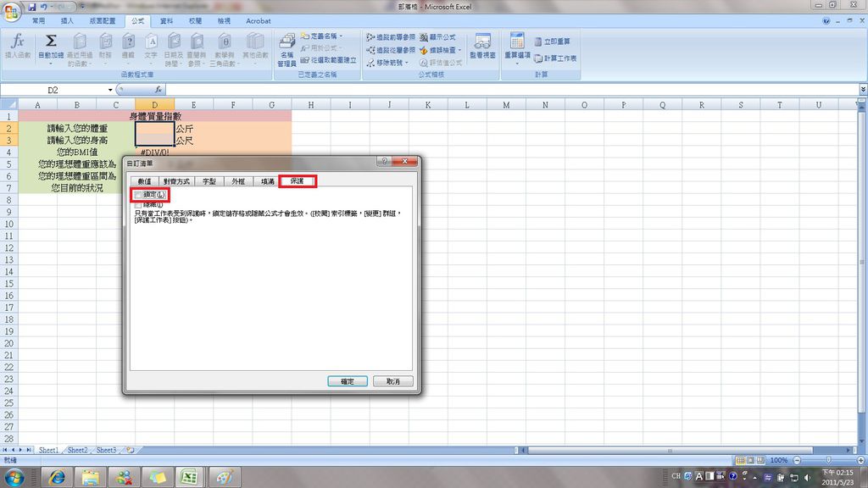Click Trace Precedents in formula auditing
The width and height of the screenshot is (868, 488).
click(390, 37)
